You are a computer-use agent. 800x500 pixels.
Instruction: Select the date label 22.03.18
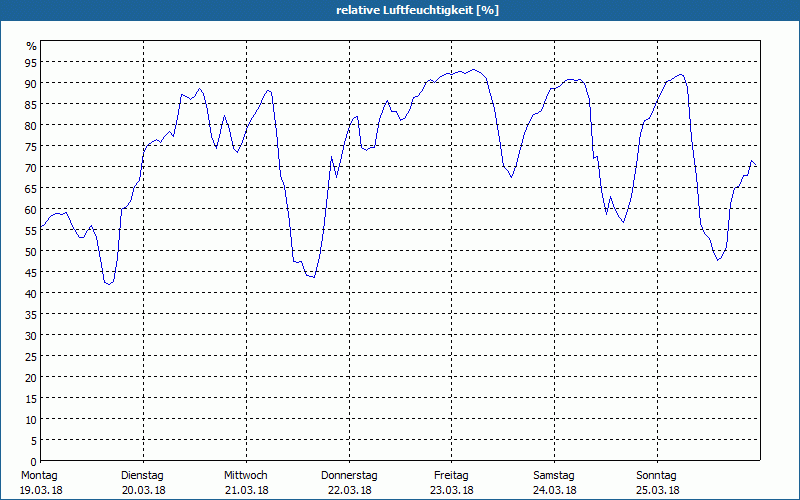click(x=349, y=491)
